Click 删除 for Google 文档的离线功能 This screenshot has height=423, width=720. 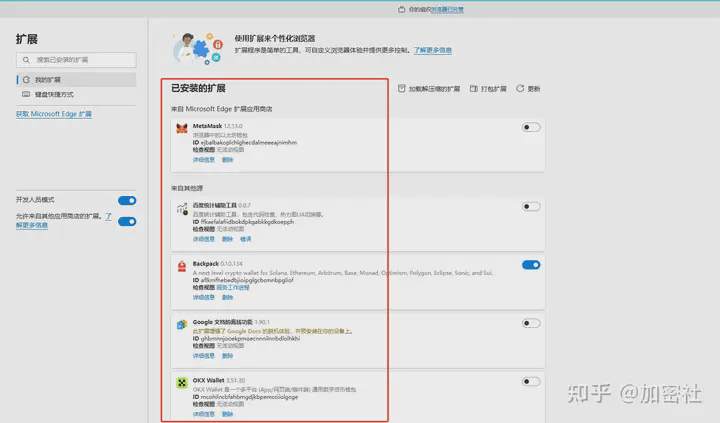pos(227,356)
